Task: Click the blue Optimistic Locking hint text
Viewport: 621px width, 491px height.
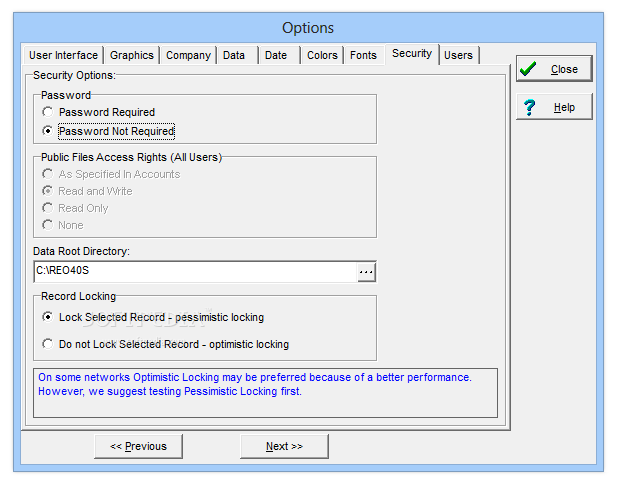Action: point(255,384)
